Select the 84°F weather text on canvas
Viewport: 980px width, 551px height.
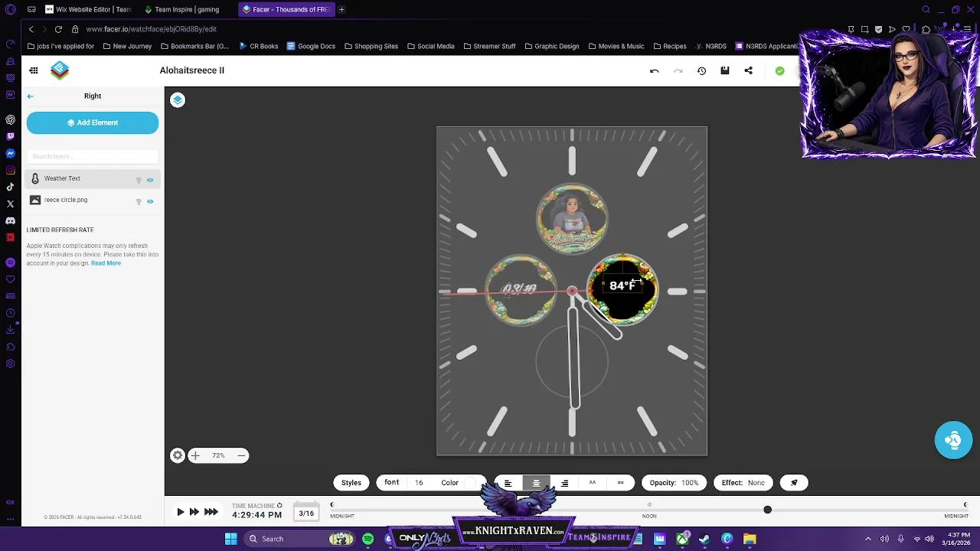click(622, 285)
